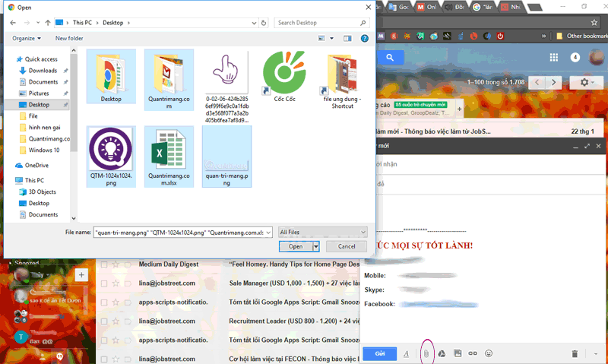Image resolution: width=608 pixels, height=364 pixels.
Task: Click the Open button
Action: (x=296, y=246)
